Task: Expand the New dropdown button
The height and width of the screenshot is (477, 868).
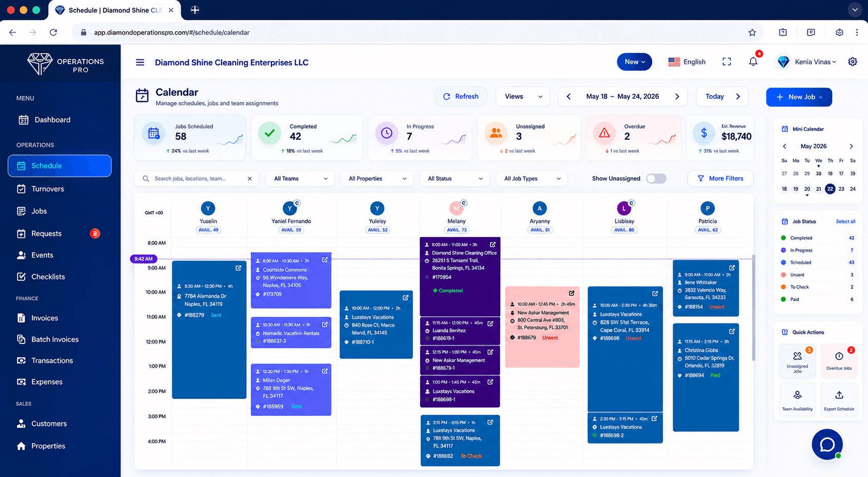Action: pos(635,62)
